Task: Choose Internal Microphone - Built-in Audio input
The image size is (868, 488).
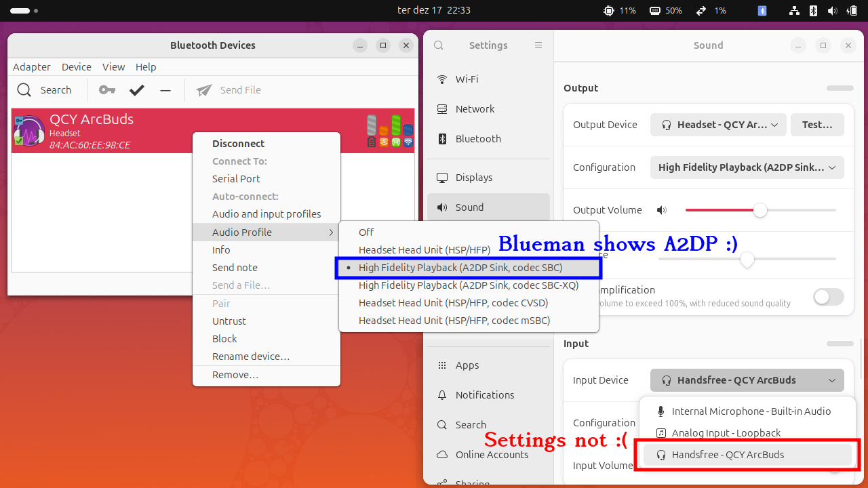Action: (x=747, y=411)
